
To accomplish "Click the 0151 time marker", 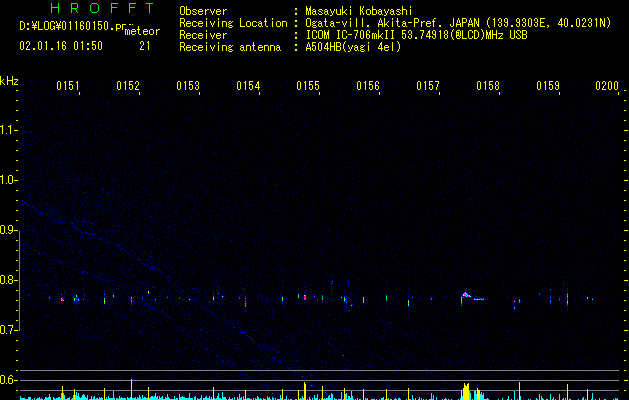I will (x=67, y=86).
